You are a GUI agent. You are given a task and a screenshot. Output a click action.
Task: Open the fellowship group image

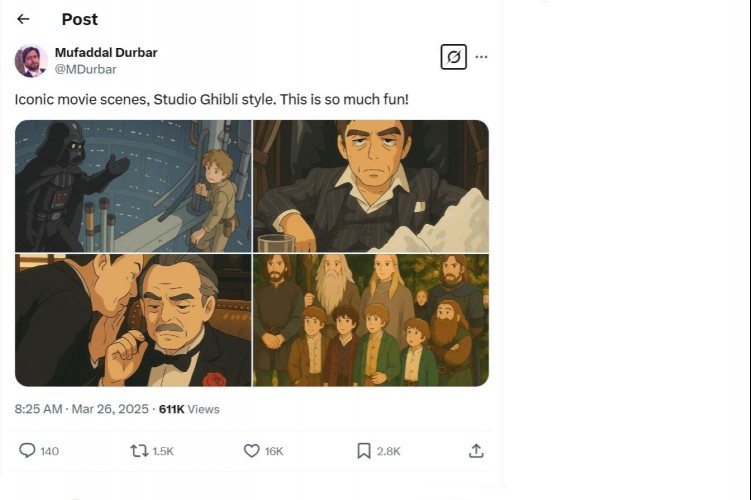371,320
